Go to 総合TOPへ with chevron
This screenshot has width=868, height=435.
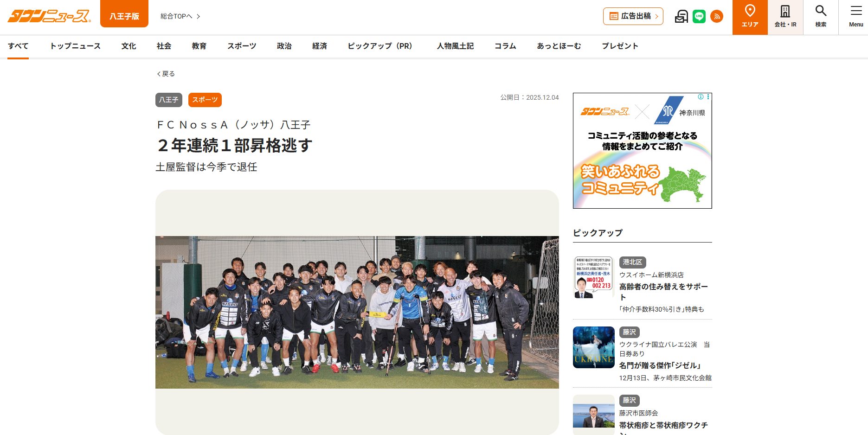click(180, 16)
